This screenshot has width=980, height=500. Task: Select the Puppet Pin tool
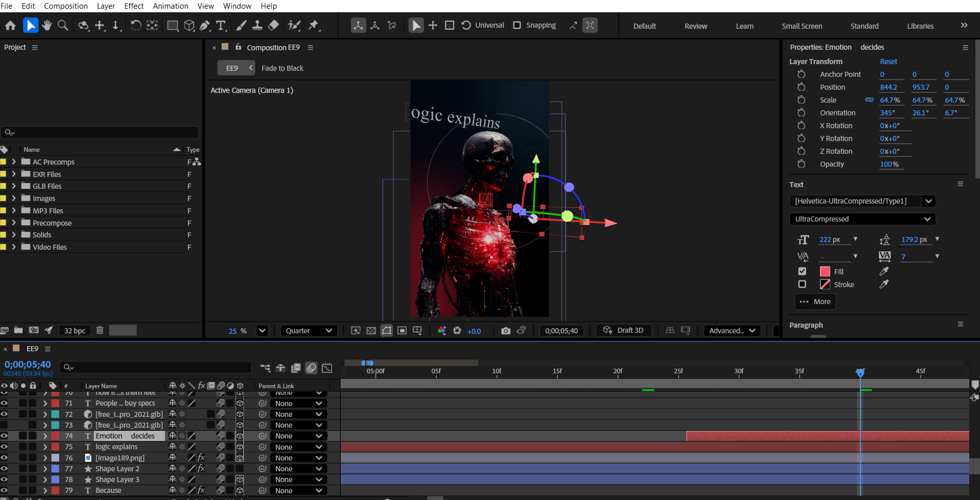pyautogui.click(x=313, y=25)
